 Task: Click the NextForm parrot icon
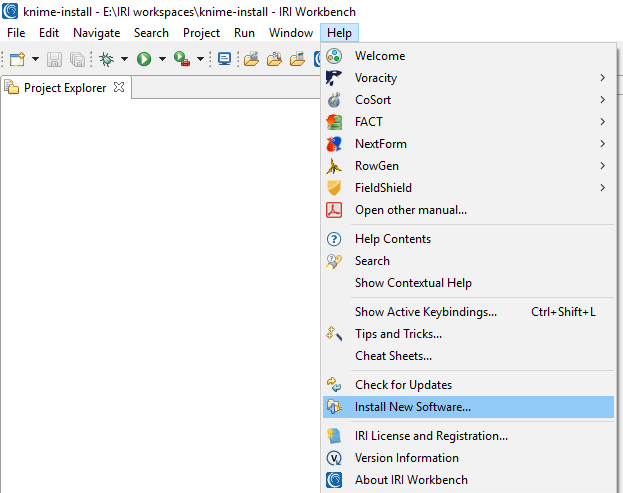(334, 144)
